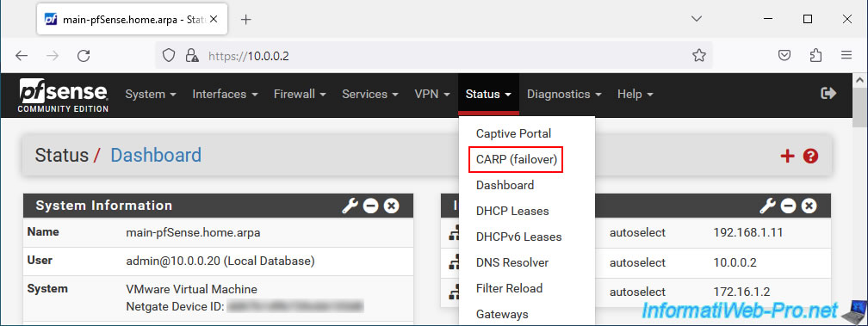Click hostname main-pfSense.home.arpa value
868x326 pixels.
tap(193, 232)
